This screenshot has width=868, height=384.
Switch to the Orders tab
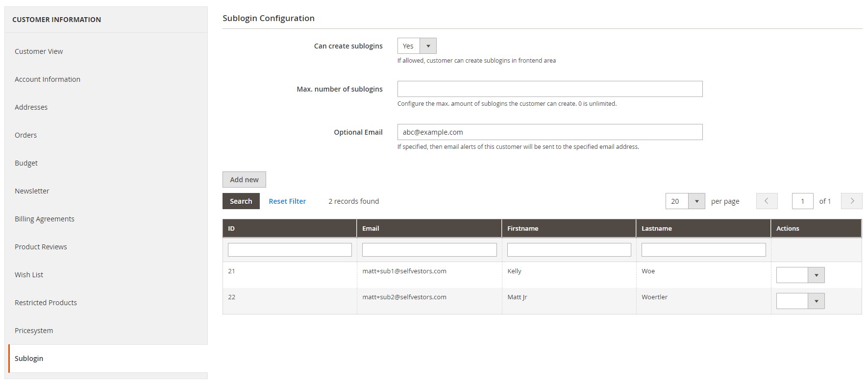tap(25, 135)
